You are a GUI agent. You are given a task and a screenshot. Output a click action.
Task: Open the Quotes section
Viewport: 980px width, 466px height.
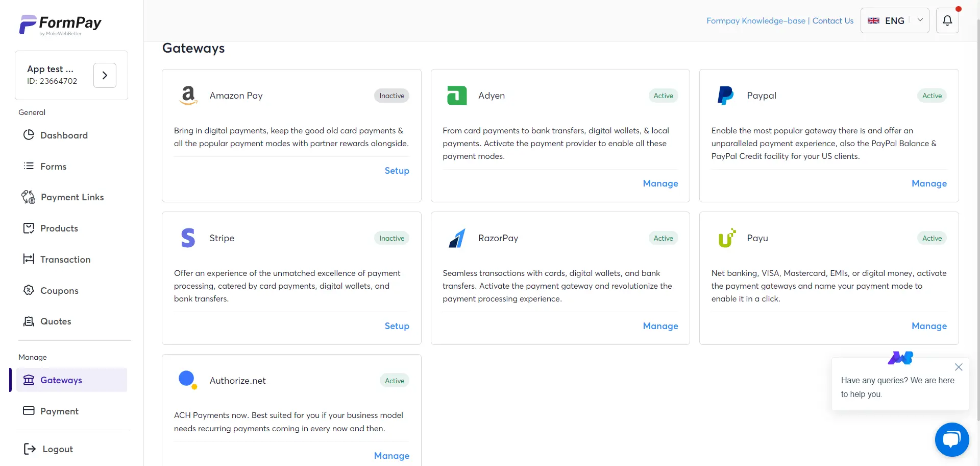coord(55,321)
